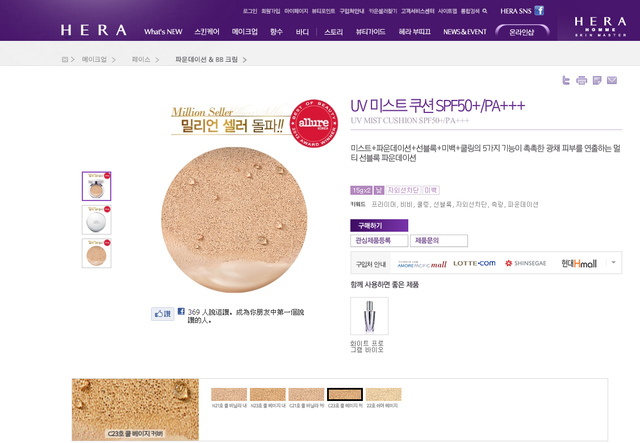Expand the retailer list dropdown arrow
640x443 pixels.
click(613, 262)
